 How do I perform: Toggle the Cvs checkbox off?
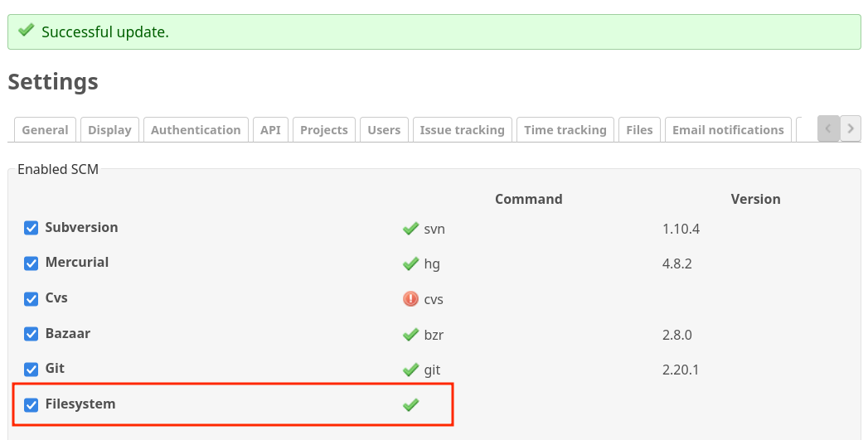[31, 299]
